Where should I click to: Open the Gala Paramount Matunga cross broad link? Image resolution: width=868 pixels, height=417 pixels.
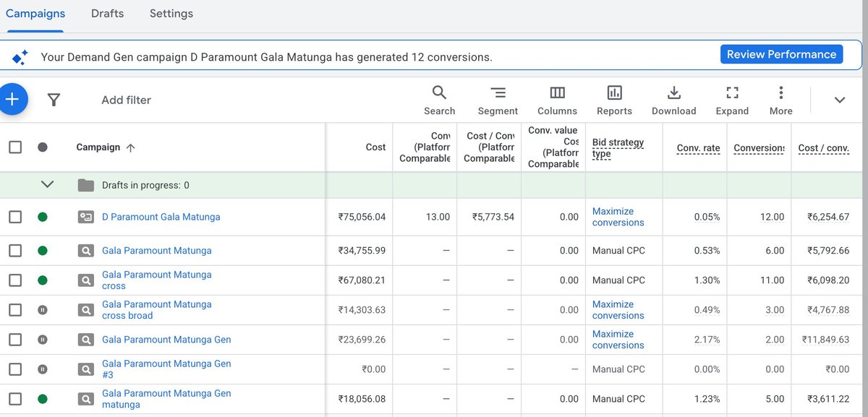click(156, 310)
